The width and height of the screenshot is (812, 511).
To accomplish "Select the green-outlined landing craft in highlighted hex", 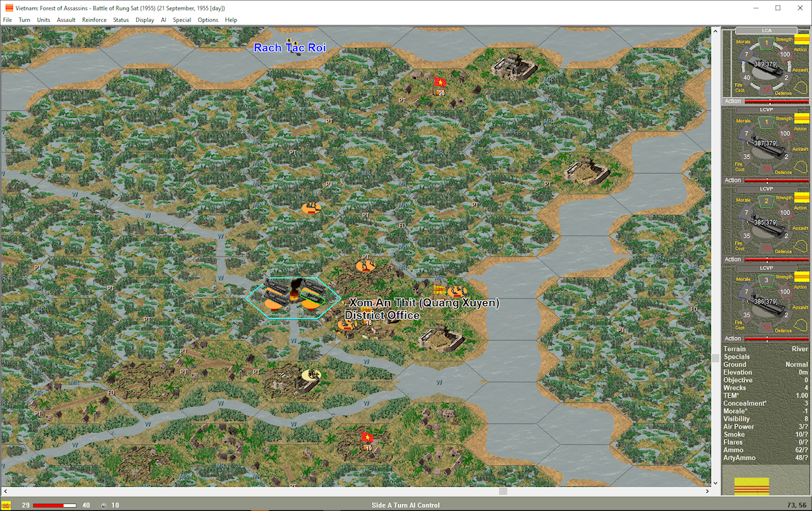I will coord(313,296).
